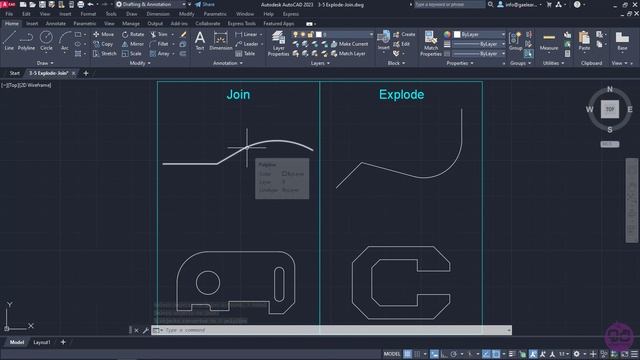Click the Array tool

(x=160, y=53)
